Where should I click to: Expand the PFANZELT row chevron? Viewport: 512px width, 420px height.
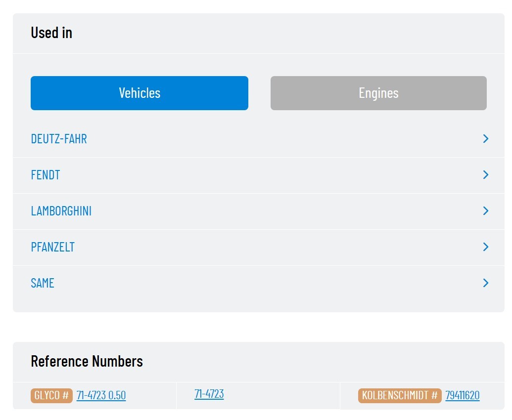point(486,247)
